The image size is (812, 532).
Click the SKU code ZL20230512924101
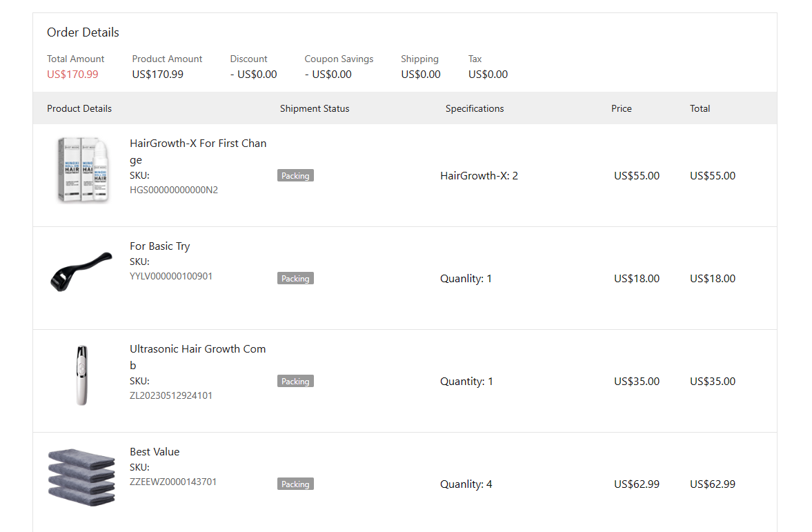pos(171,395)
